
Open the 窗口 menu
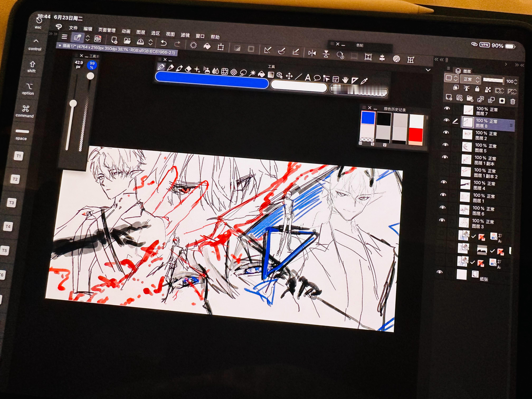coord(200,36)
